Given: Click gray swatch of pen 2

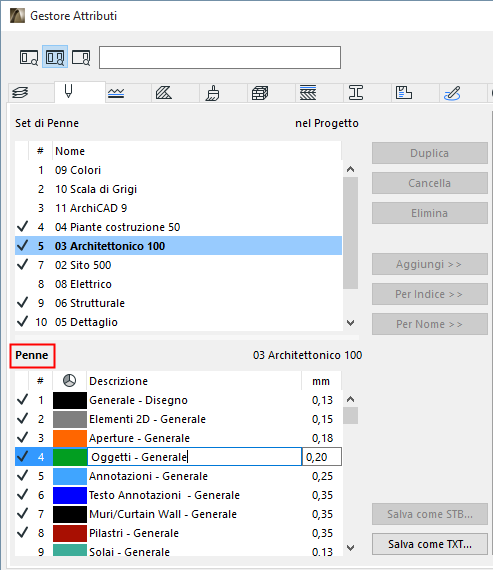Looking at the screenshot, I should point(70,419).
